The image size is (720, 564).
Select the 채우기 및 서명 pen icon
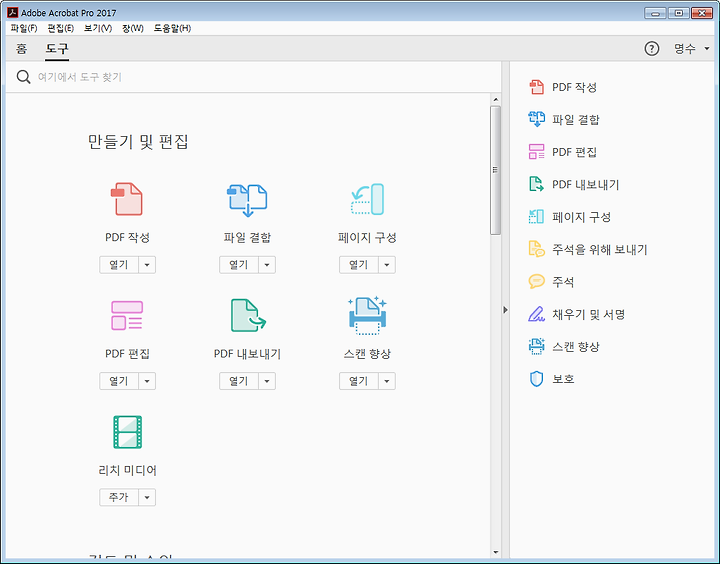[x=536, y=314]
